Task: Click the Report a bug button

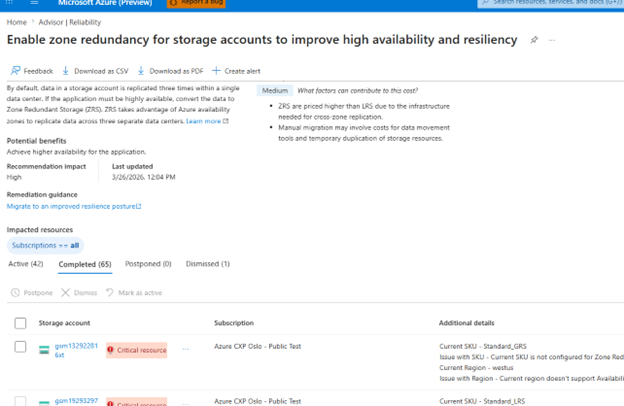Action: [x=196, y=3]
